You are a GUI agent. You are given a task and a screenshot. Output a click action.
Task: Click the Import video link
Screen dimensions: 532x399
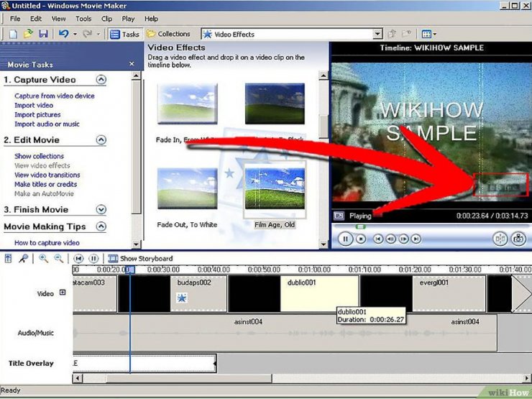click(34, 106)
